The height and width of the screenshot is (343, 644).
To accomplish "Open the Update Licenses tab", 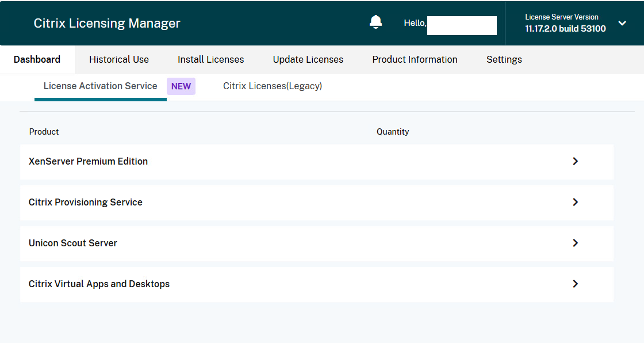I will click(308, 59).
